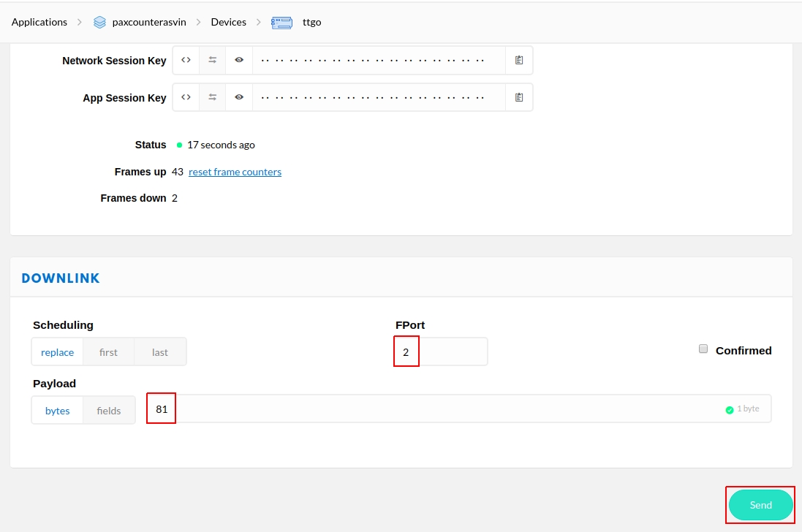Click the FPort input field

click(441, 351)
